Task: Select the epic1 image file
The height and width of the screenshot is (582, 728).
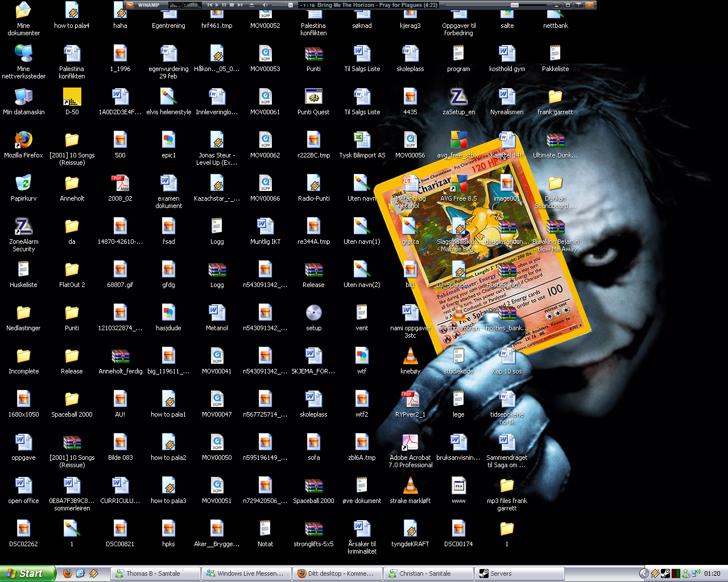Action: [168, 145]
